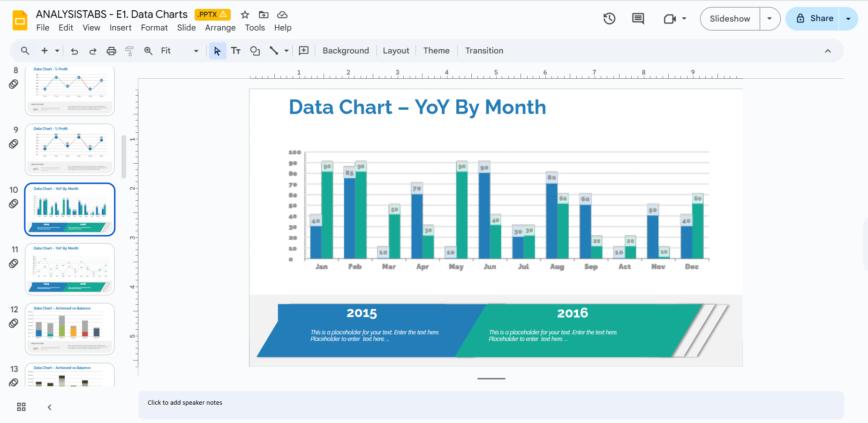868x423 pixels.
Task: Click the Background button
Action: [346, 51]
